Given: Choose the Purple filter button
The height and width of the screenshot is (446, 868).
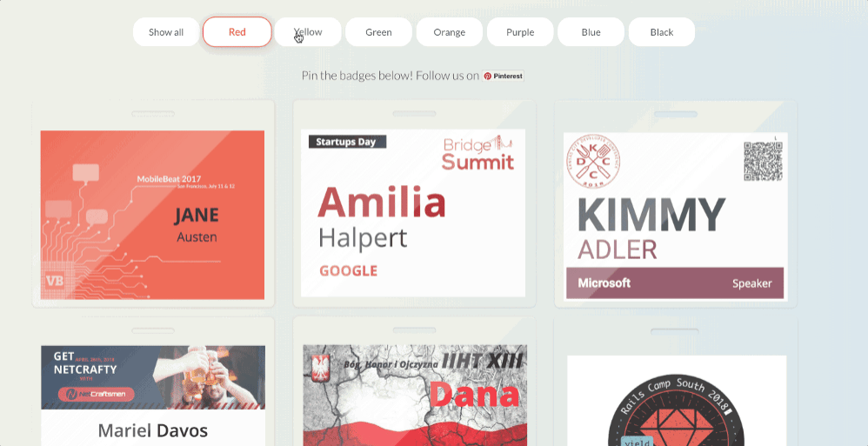Looking at the screenshot, I should tap(520, 32).
